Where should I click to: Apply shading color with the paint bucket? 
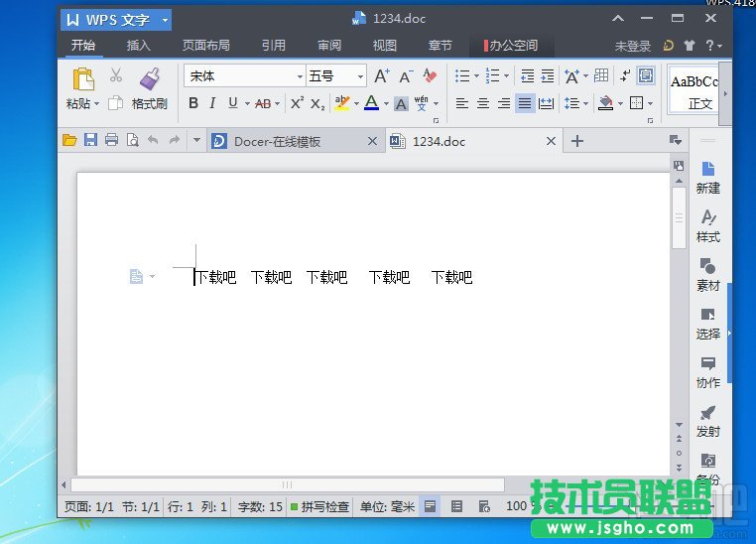point(605,102)
